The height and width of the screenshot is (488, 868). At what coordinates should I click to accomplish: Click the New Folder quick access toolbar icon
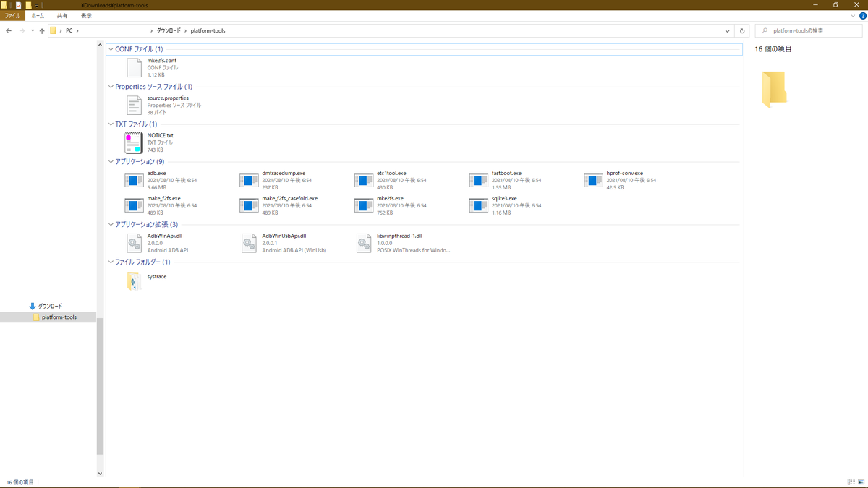[28, 4]
